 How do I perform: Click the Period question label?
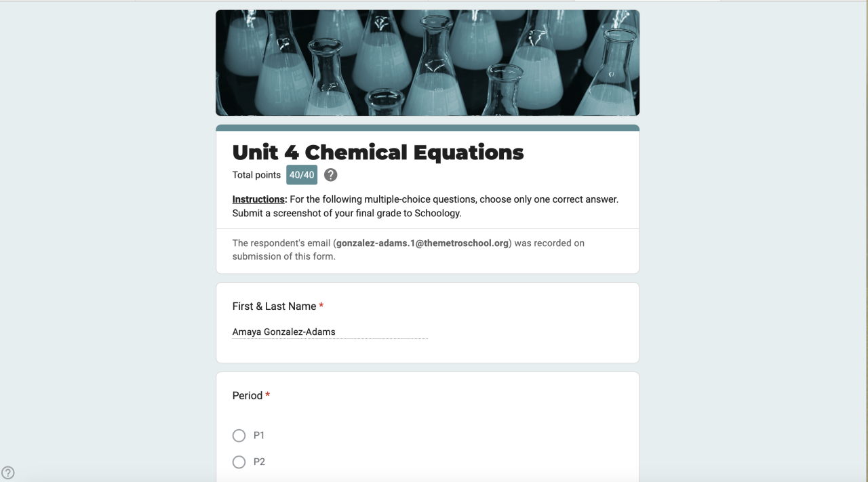(248, 396)
